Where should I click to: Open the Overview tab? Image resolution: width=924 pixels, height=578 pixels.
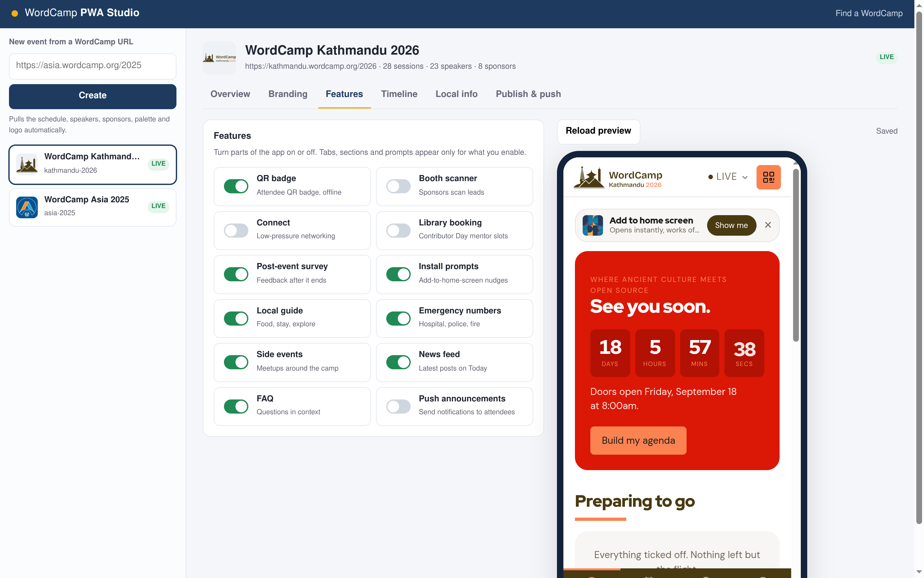tap(230, 94)
